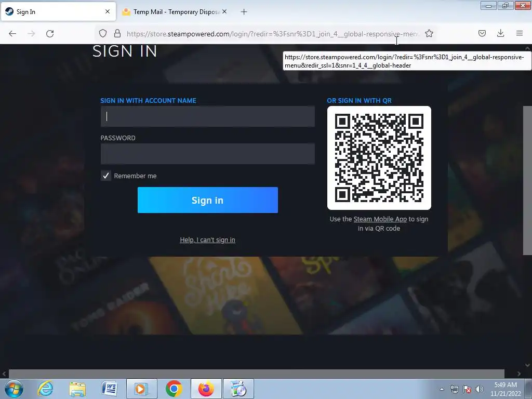Switch to the Temp Mail tab

pyautogui.click(x=175, y=11)
